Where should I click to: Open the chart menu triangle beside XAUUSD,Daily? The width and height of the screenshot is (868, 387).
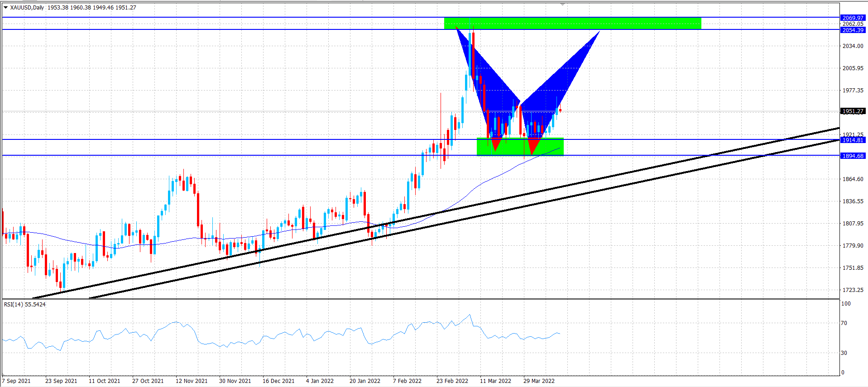[x=6, y=7]
